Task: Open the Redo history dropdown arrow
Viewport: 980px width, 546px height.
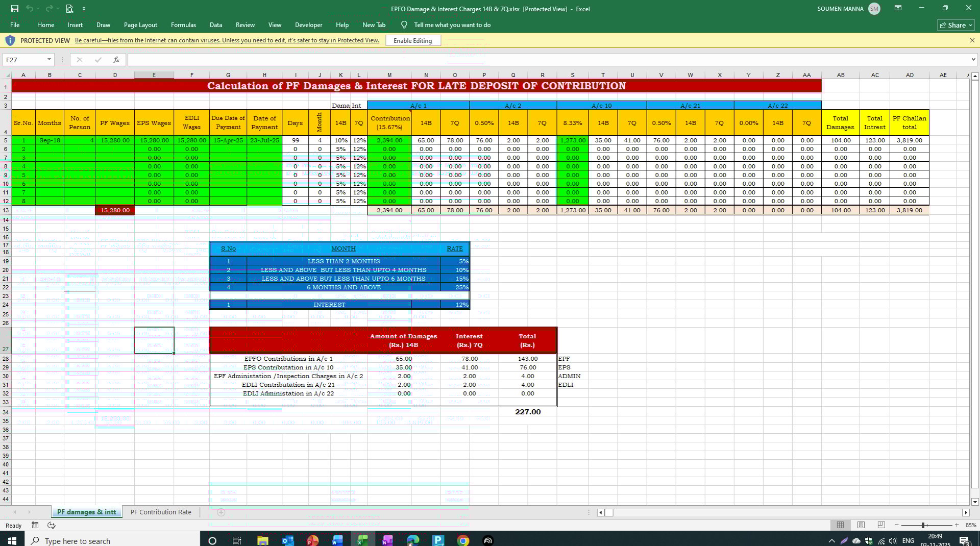Action: point(58,9)
